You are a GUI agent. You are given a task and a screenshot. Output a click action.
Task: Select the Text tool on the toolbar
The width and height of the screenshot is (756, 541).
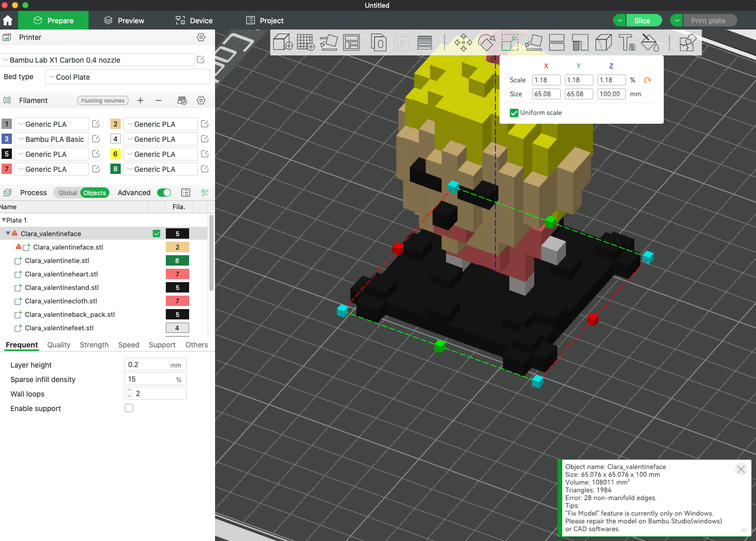tap(626, 42)
